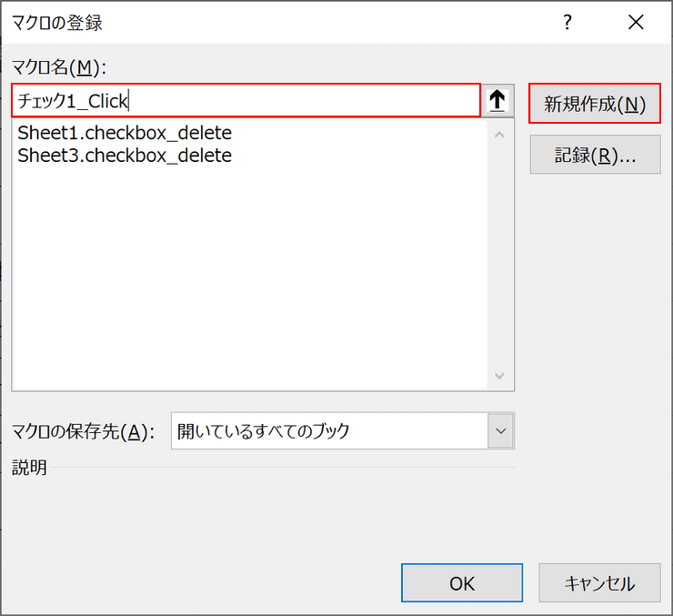Focus the マクロ名 input field
This screenshot has height=616, width=673.
(246, 100)
